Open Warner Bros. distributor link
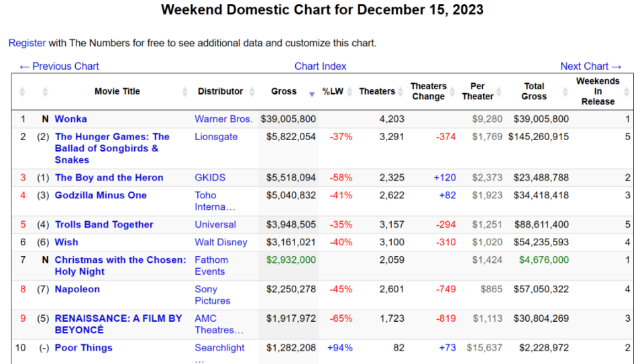 click(x=223, y=119)
